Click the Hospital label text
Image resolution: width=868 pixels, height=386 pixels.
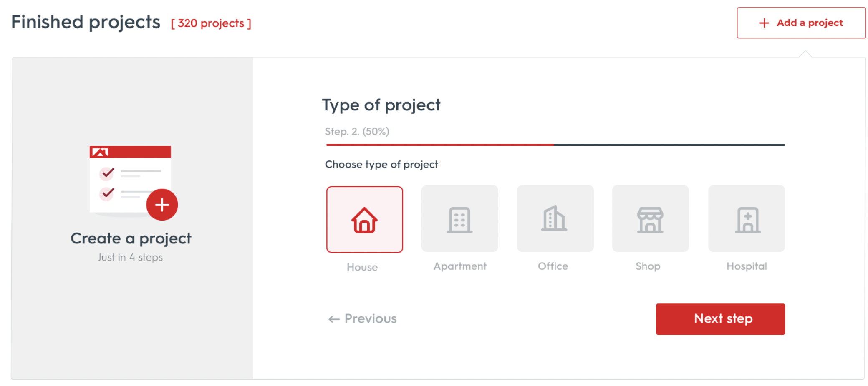[x=747, y=266]
